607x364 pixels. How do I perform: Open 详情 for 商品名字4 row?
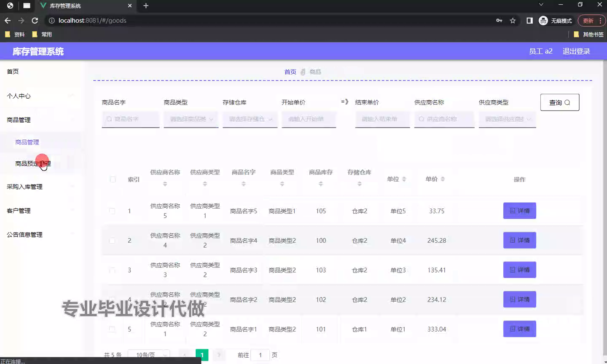click(520, 240)
